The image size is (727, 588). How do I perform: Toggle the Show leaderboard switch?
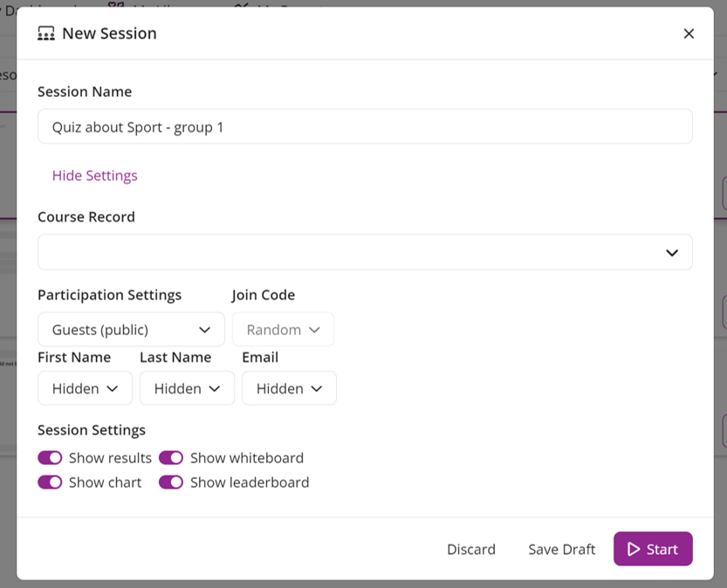pyautogui.click(x=171, y=482)
